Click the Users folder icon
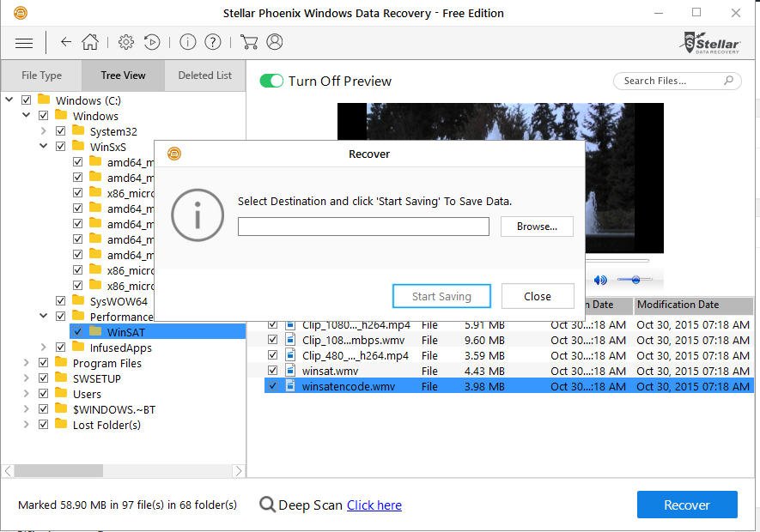Image resolution: width=760 pixels, height=532 pixels. 61,394
